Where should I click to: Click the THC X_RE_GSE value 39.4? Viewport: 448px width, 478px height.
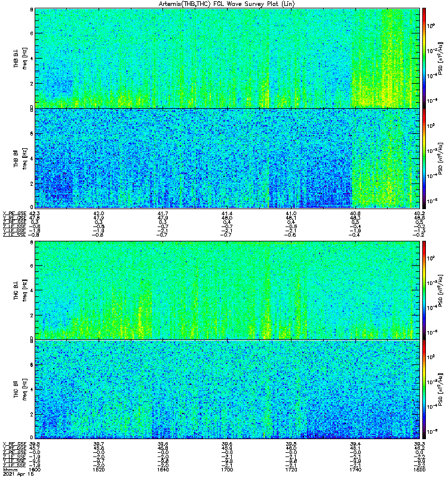click(x=355, y=444)
